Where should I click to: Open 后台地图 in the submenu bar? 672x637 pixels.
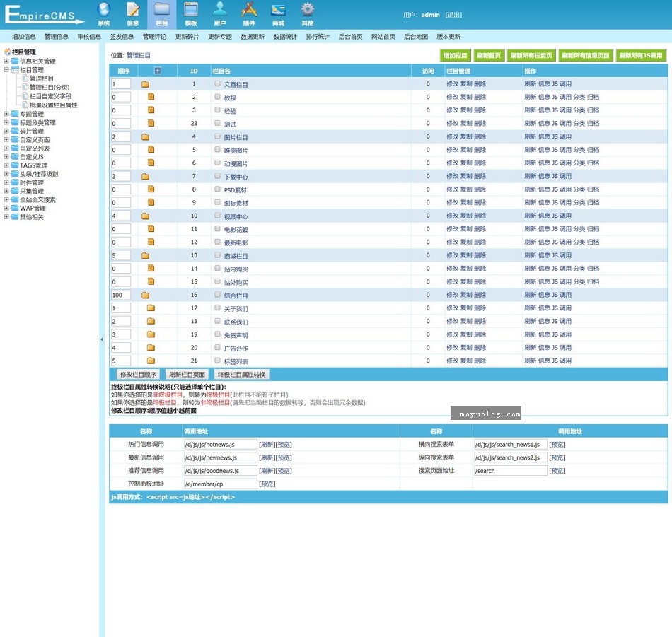pos(416,37)
